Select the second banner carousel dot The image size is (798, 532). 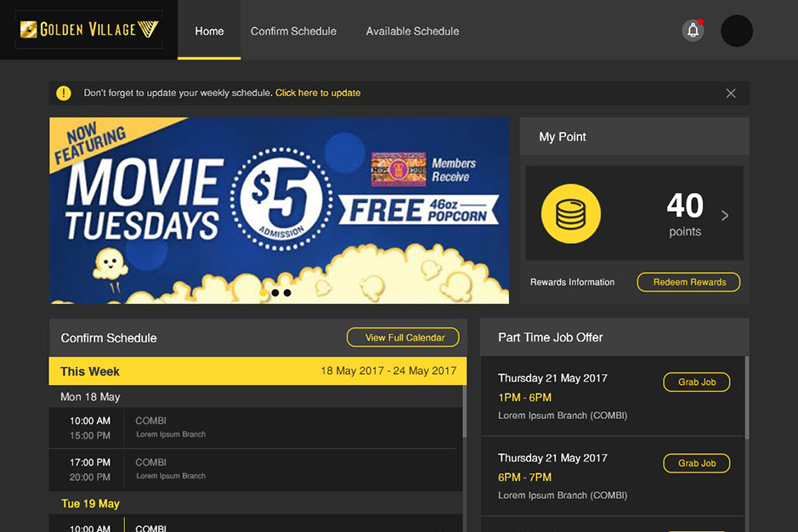(x=287, y=293)
